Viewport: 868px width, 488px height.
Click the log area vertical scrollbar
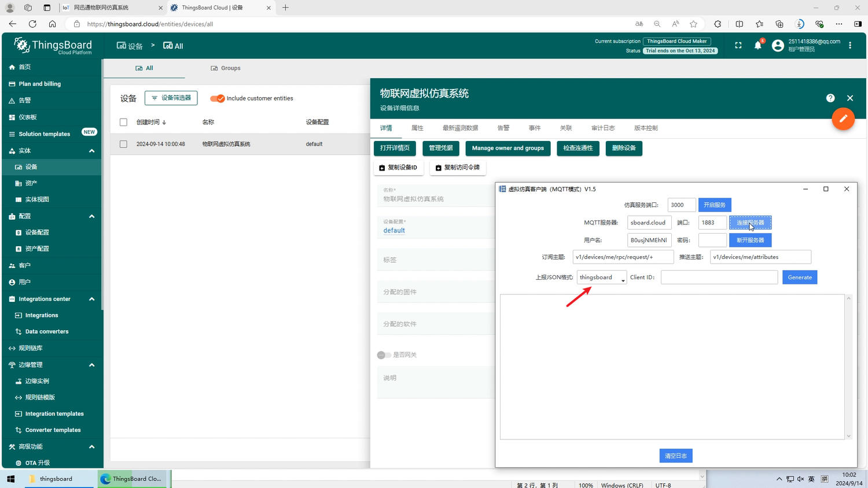(x=848, y=367)
